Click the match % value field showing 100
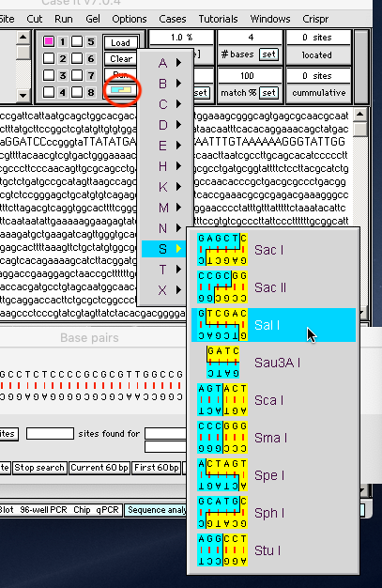The width and height of the screenshot is (382, 588). [x=250, y=76]
